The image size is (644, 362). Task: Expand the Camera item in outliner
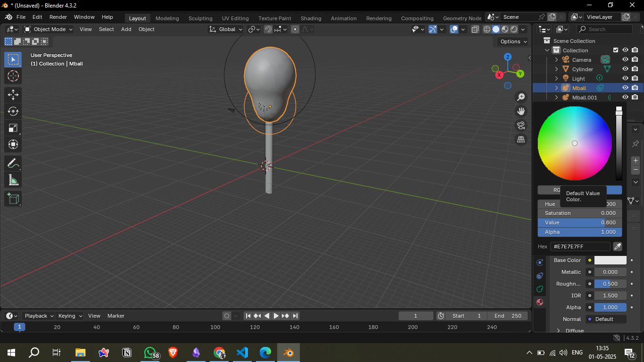556,60
